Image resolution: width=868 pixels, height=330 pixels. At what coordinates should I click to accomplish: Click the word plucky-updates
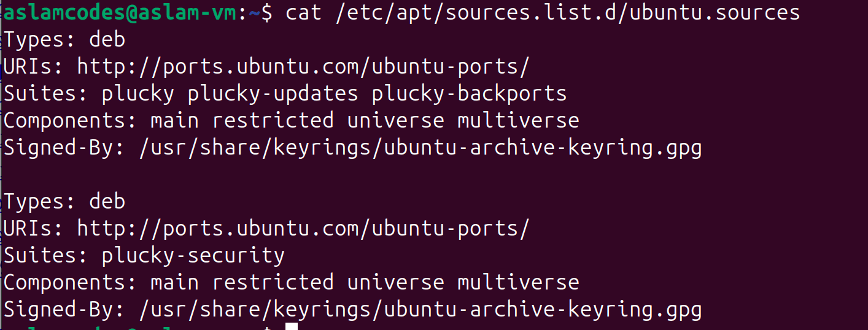(273, 93)
